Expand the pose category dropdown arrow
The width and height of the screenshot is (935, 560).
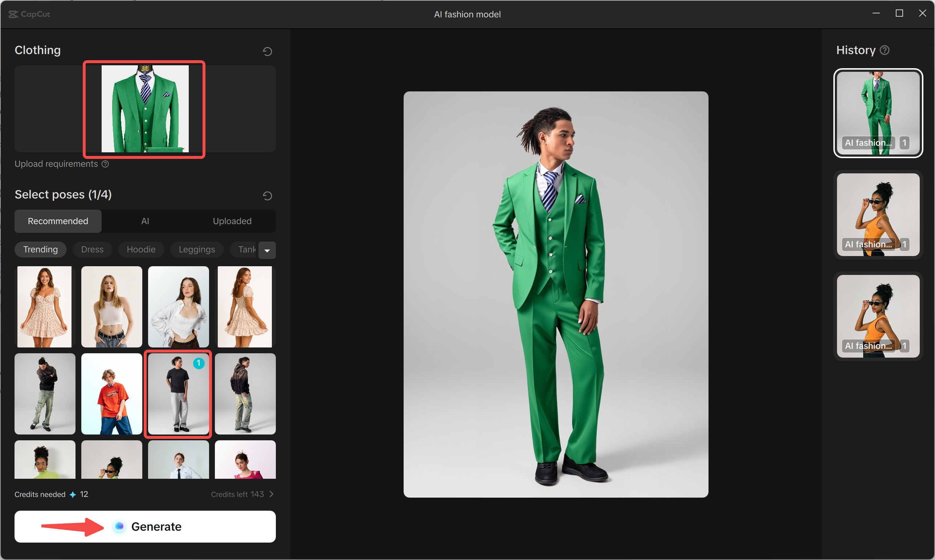coord(267,250)
